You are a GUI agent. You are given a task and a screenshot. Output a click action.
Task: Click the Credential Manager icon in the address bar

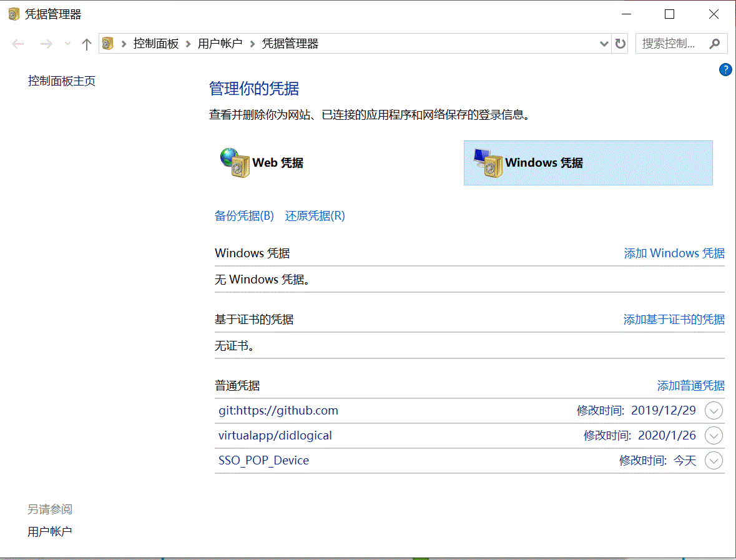[108, 44]
